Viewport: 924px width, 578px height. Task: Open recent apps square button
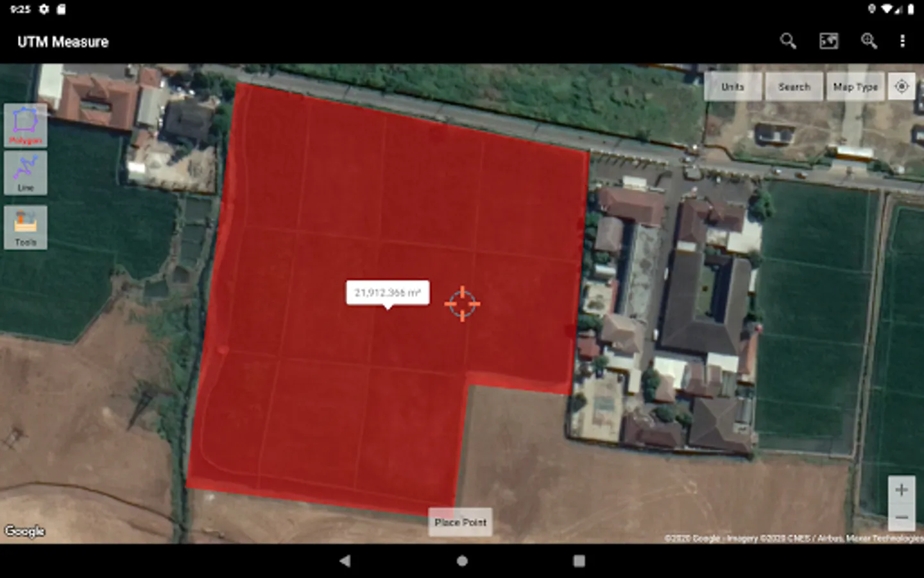point(579,561)
